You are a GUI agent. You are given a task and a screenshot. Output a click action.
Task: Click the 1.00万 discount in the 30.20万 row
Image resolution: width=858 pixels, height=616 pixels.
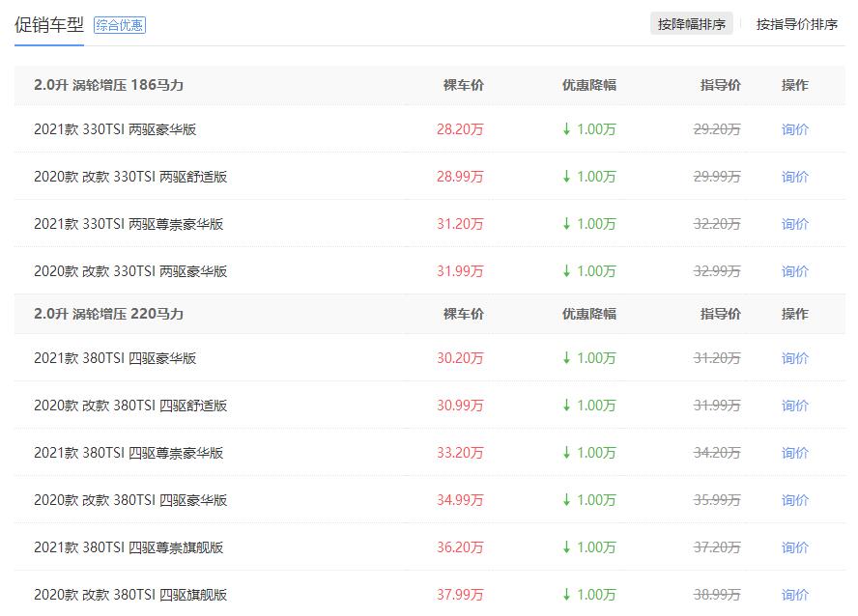[589, 358]
